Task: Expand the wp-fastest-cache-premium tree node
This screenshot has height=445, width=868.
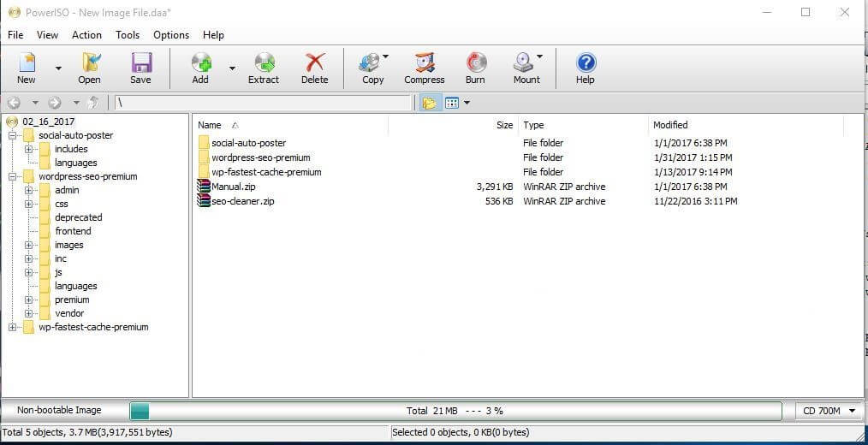Action: point(12,327)
